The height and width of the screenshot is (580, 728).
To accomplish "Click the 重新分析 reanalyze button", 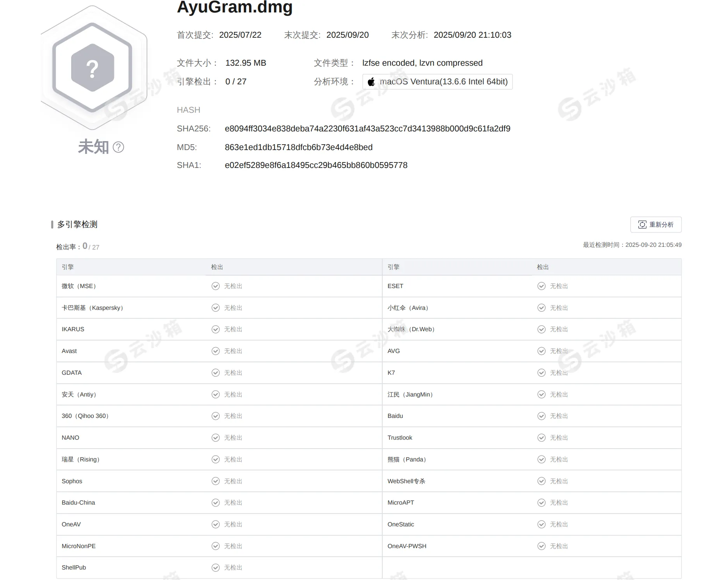I will pos(656,225).
